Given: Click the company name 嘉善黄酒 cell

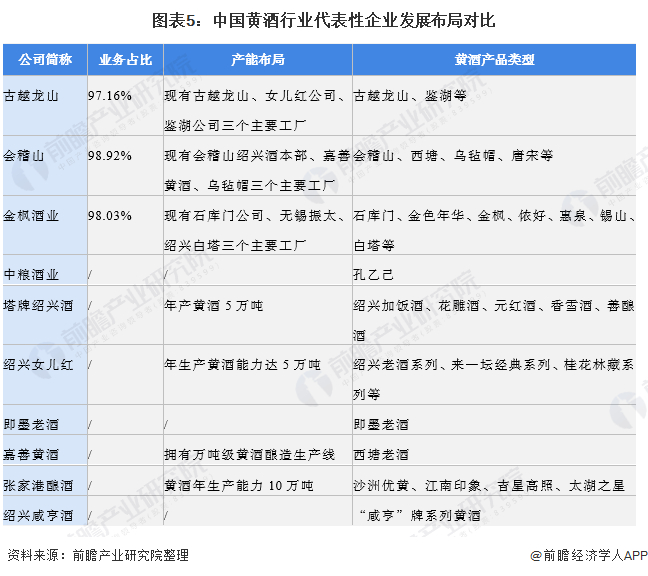Looking at the screenshot, I should pyautogui.click(x=45, y=450).
